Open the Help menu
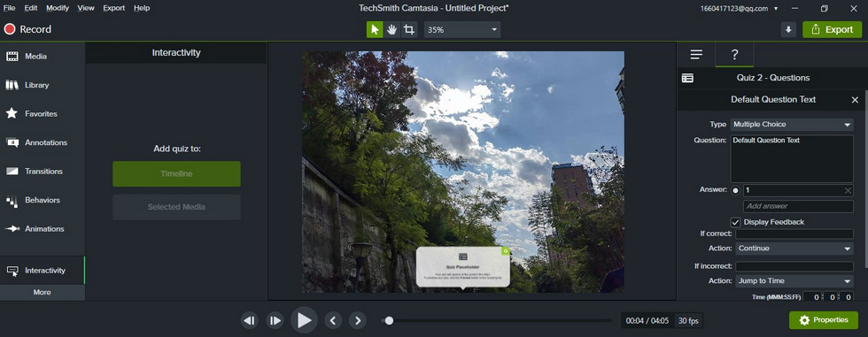The height and width of the screenshot is (337, 868). pyautogui.click(x=142, y=8)
